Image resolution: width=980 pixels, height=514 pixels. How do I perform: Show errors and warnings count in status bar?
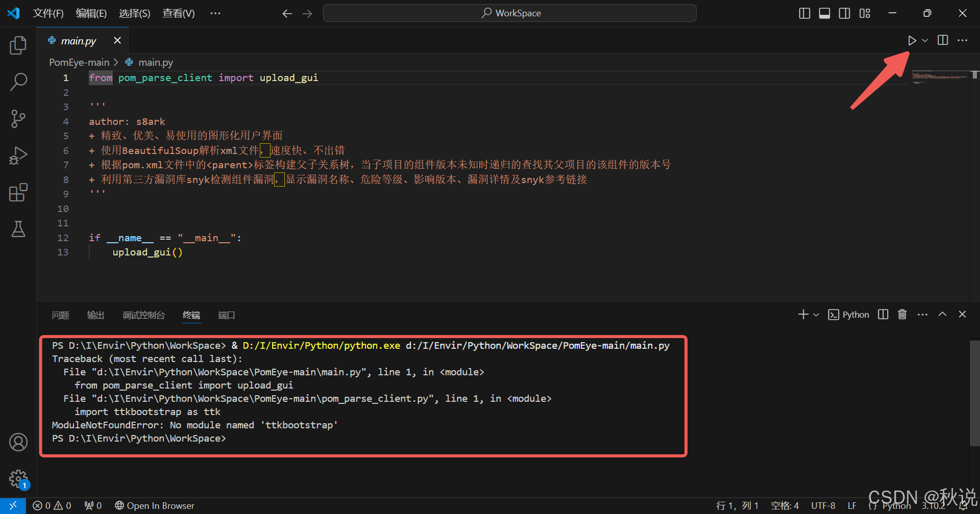[52, 506]
